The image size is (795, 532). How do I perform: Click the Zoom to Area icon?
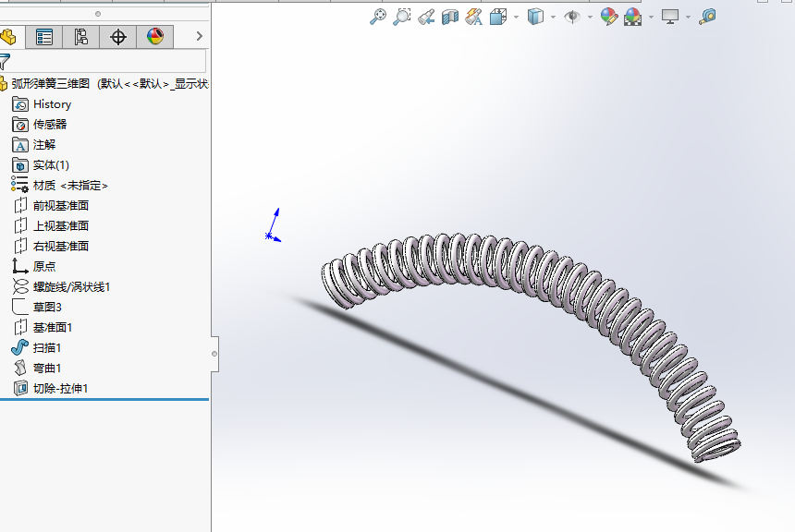coord(402,17)
